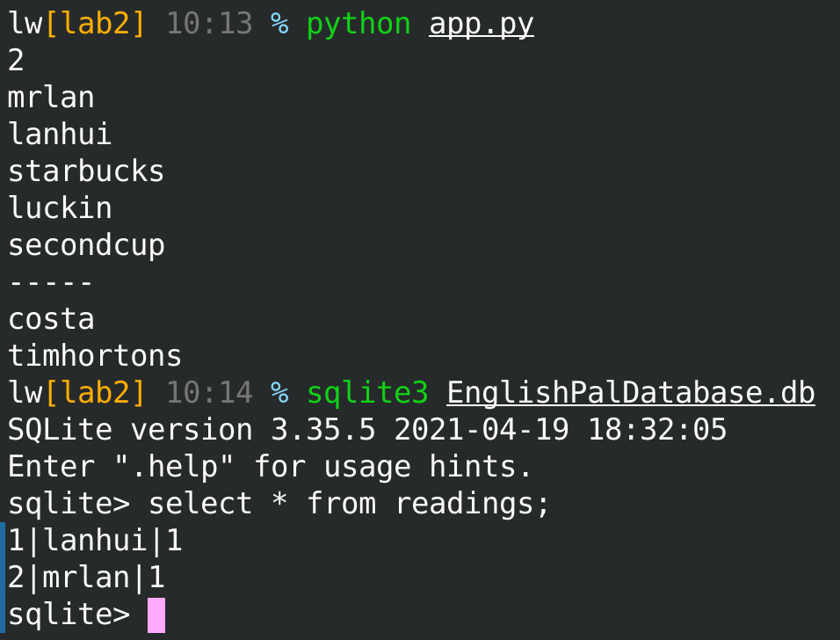Viewport: 840px width, 640px height.
Task: Click the underlined EnglishPalDatabase.db filename
Action: pos(631,393)
